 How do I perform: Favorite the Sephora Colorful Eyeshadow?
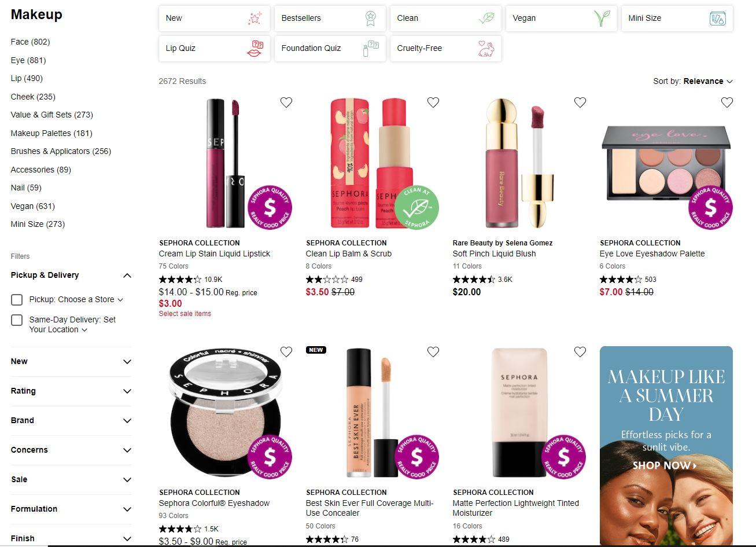pyautogui.click(x=286, y=352)
